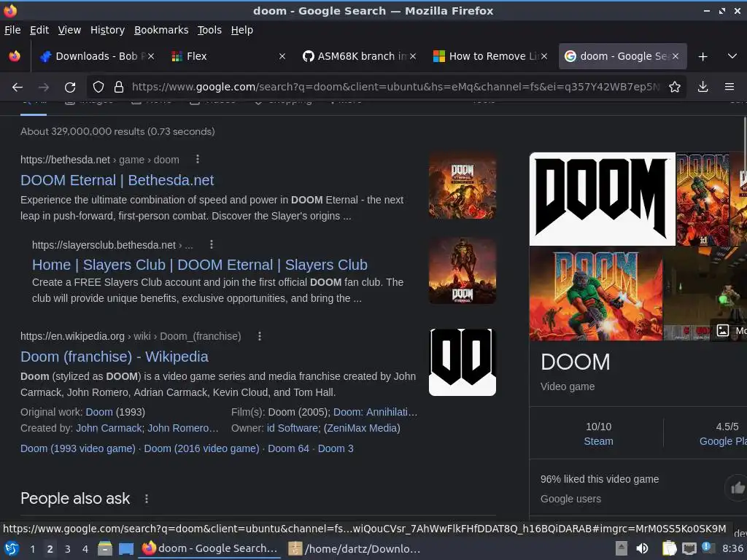
Task: Open the volume speaker tray icon
Action: click(x=642, y=548)
